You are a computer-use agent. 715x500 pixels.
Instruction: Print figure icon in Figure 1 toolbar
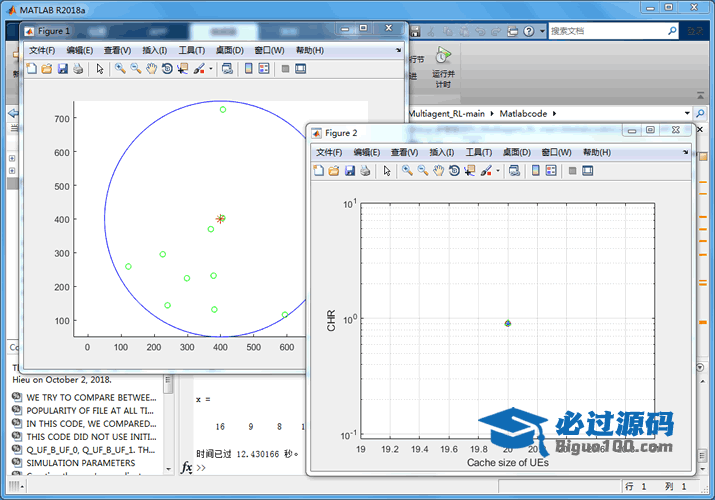[x=78, y=69]
